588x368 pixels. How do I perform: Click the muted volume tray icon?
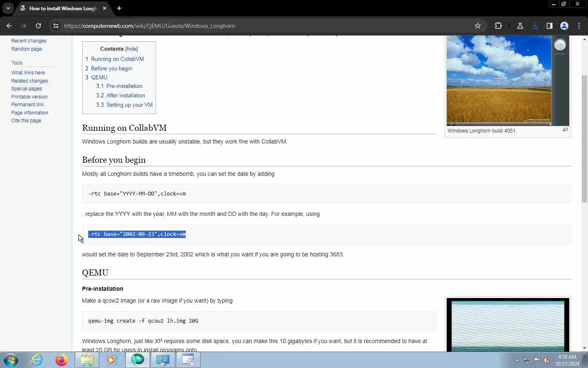[547, 361]
